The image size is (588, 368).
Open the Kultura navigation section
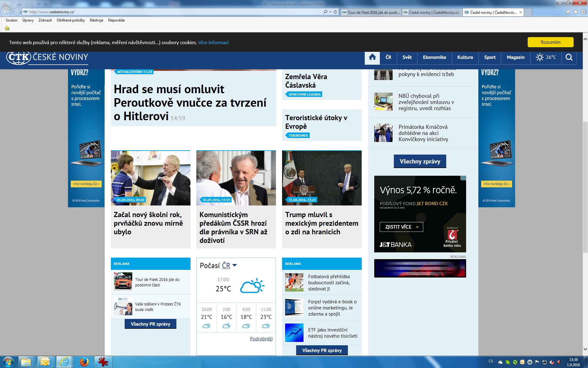coord(465,57)
